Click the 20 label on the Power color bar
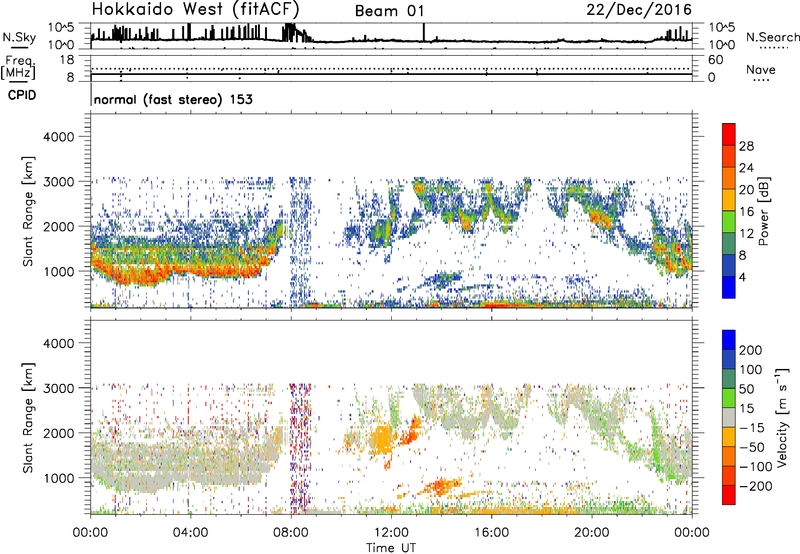The width and height of the screenshot is (800, 554). pyautogui.click(x=746, y=190)
